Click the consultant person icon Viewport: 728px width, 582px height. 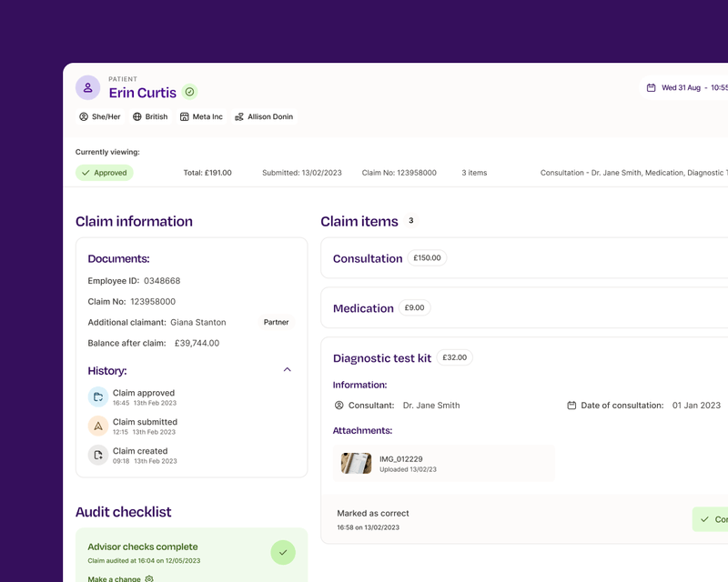pyautogui.click(x=339, y=406)
